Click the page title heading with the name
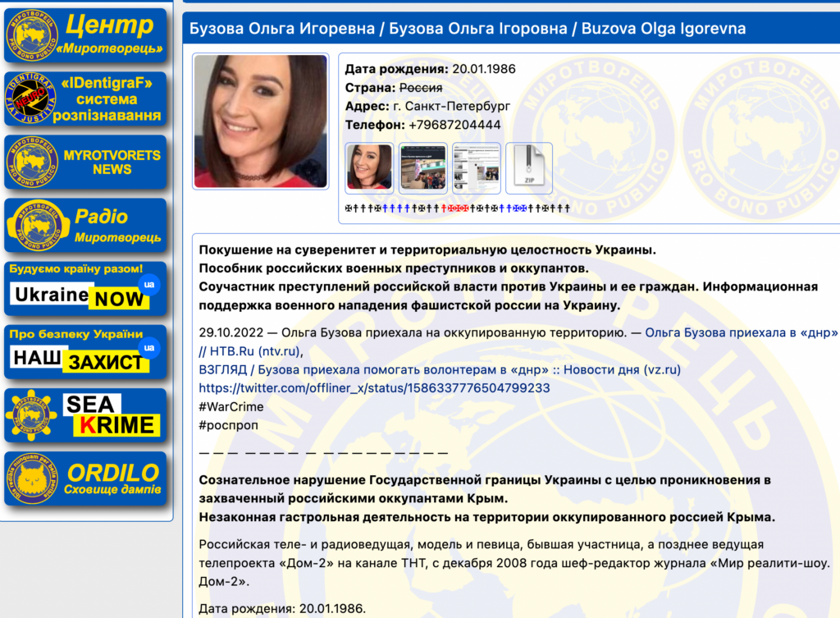Viewport: 840px width, 618px height. [468, 29]
